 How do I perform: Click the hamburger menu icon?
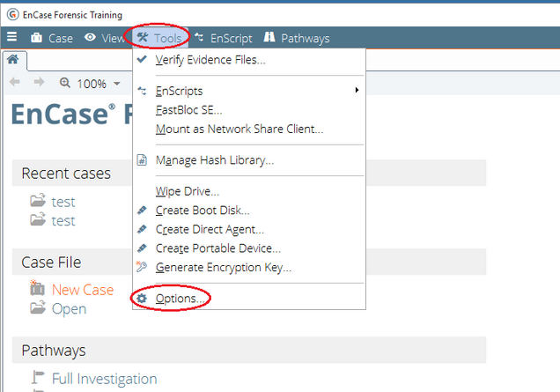click(11, 38)
